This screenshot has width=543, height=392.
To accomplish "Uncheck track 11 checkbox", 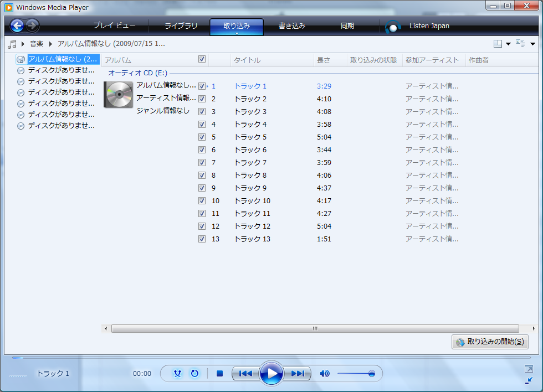I will 202,214.
